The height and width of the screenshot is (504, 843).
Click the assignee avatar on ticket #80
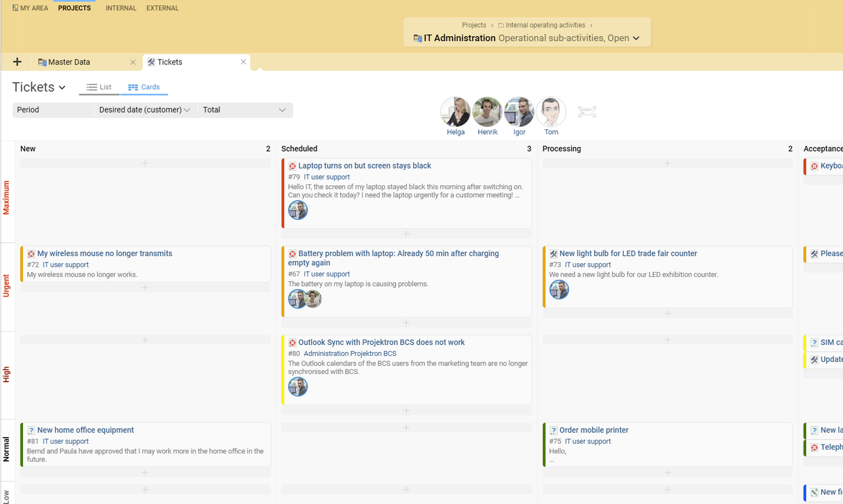[x=298, y=387]
